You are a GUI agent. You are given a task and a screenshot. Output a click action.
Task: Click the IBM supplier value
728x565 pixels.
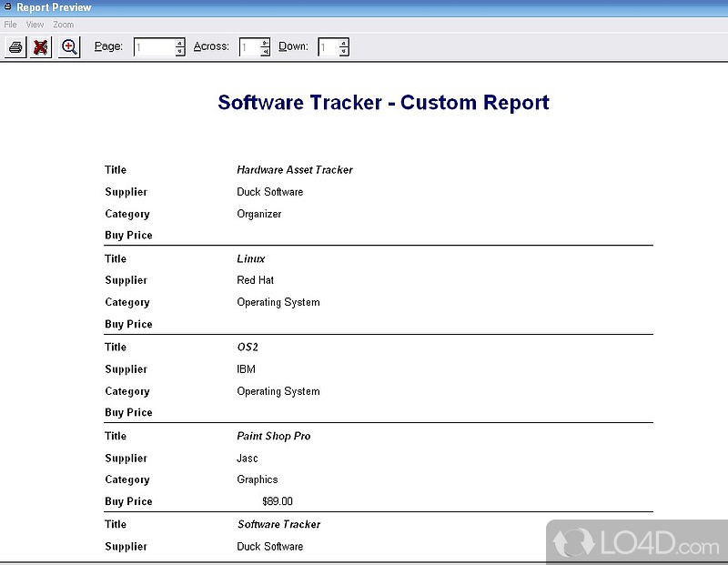pyautogui.click(x=246, y=369)
